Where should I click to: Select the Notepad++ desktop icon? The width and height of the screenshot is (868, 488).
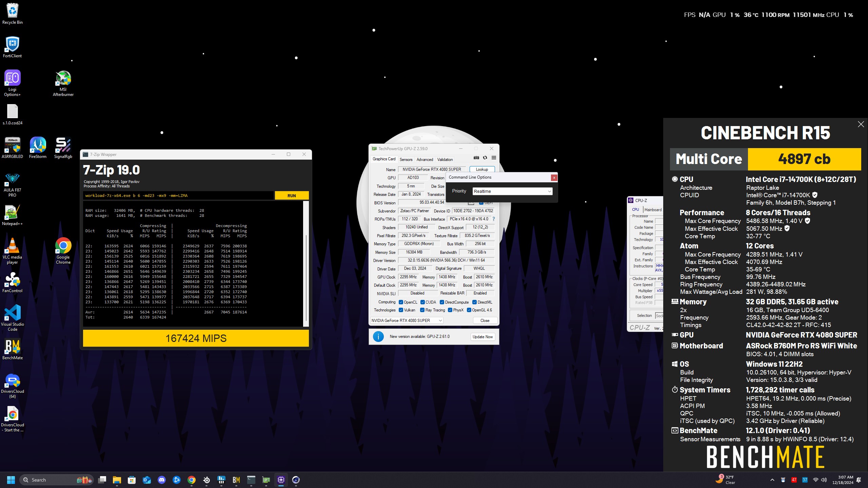click(13, 215)
